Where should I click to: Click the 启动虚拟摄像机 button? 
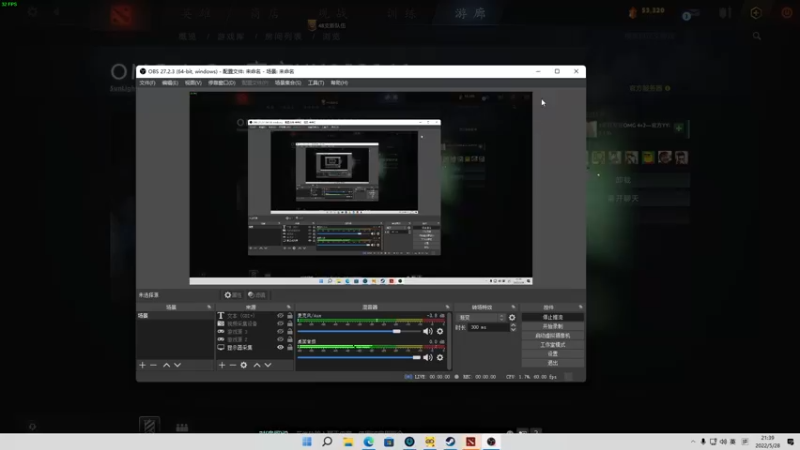(x=553, y=336)
